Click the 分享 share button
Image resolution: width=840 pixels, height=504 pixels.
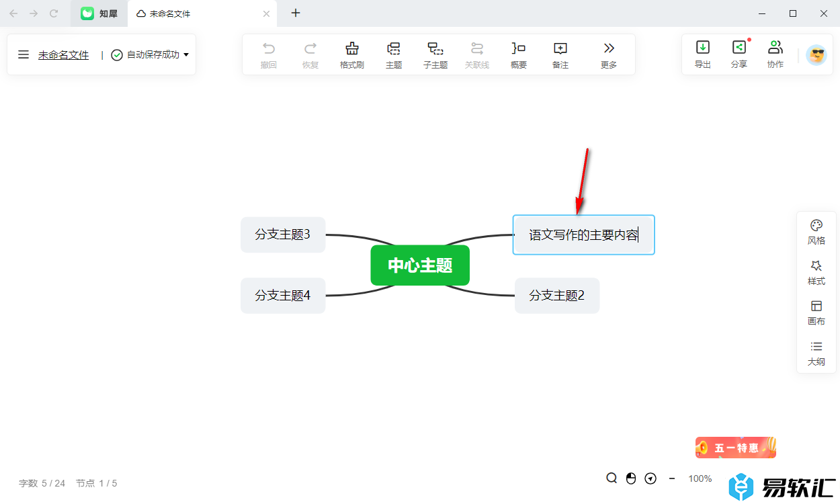739,54
